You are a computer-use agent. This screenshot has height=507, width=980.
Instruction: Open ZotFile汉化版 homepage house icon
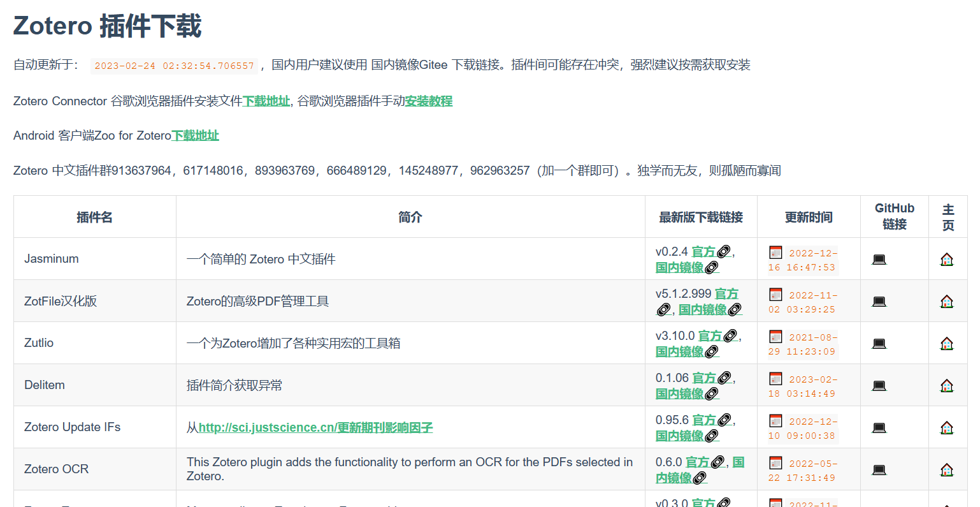coord(947,300)
